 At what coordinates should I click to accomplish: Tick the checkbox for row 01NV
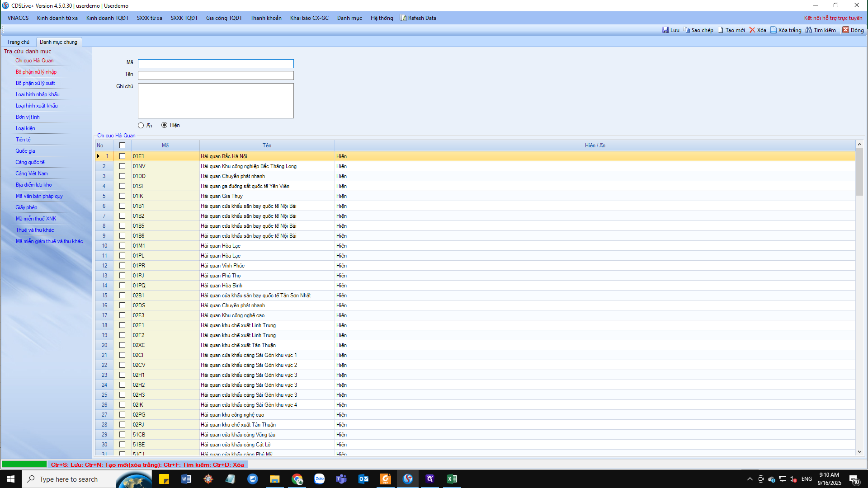[x=122, y=166]
